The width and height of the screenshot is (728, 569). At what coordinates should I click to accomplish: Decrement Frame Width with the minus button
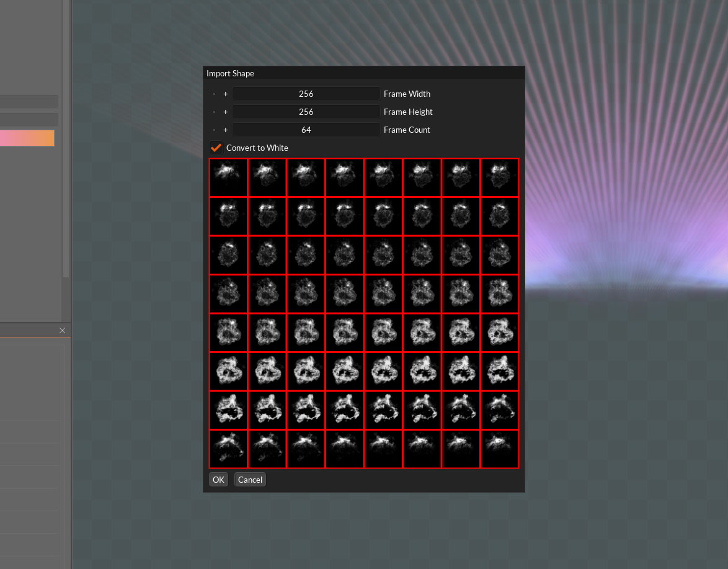tap(214, 94)
